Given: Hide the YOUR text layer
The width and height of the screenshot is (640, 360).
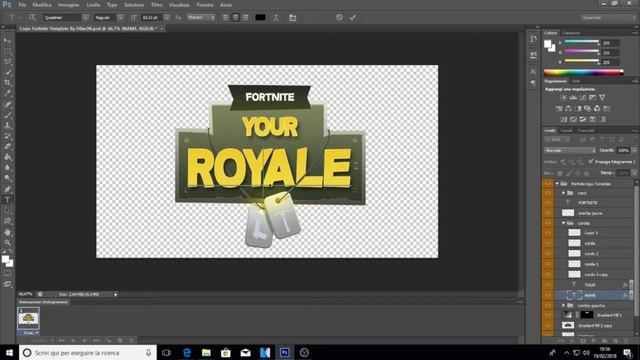Looking at the screenshot, I should click(x=547, y=284).
